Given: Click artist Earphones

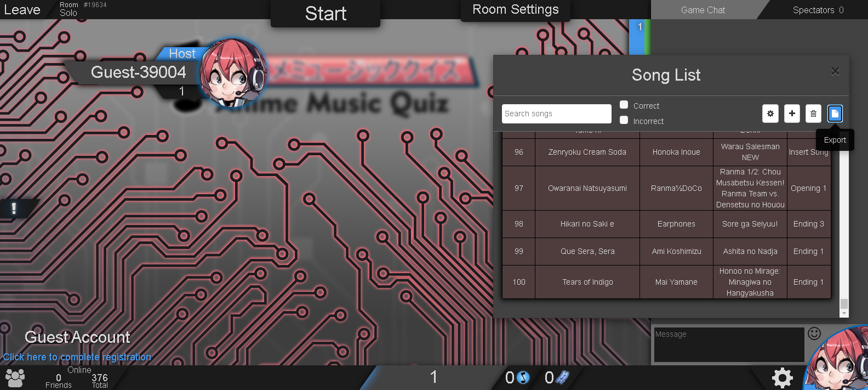Looking at the screenshot, I should tap(676, 224).
